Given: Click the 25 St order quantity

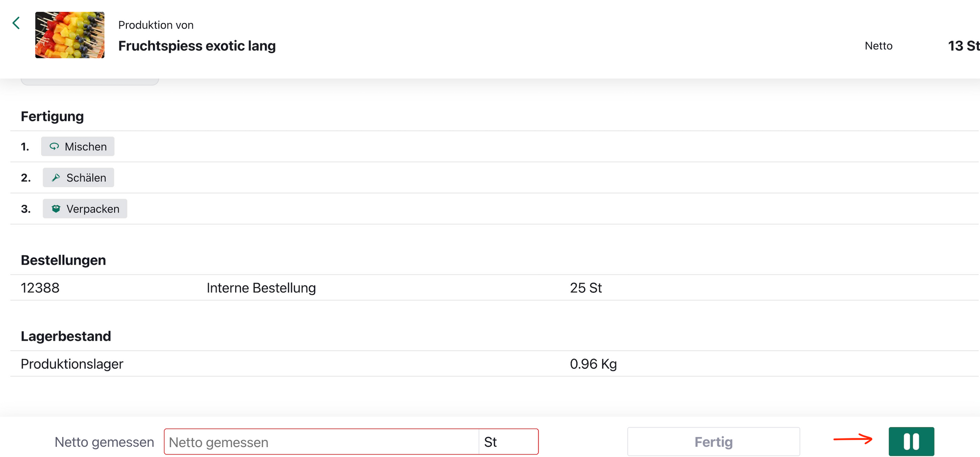Looking at the screenshot, I should pos(586,288).
